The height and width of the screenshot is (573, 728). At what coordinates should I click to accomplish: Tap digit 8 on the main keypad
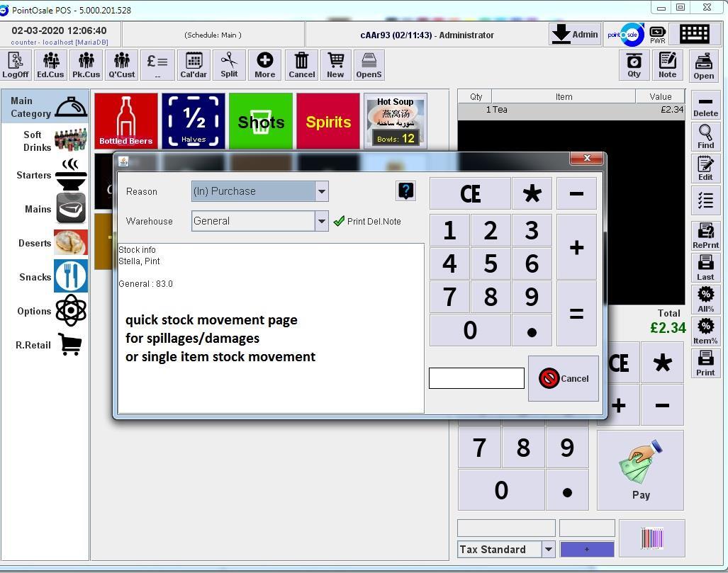click(x=523, y=447)
